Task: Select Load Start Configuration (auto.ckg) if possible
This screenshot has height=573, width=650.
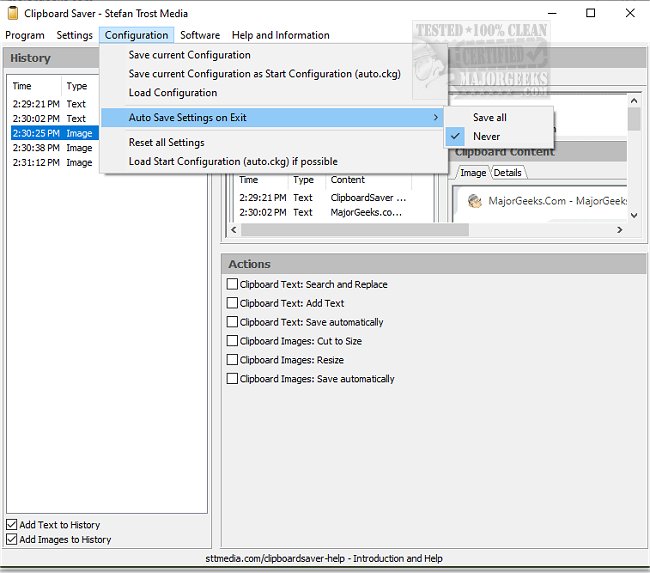Action: click(x=233, y=161)
